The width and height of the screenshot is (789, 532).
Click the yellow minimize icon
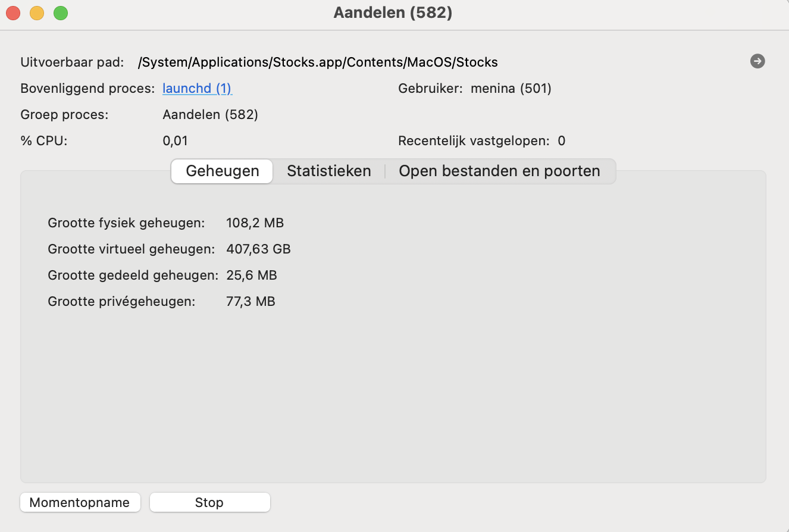[36, 12]
